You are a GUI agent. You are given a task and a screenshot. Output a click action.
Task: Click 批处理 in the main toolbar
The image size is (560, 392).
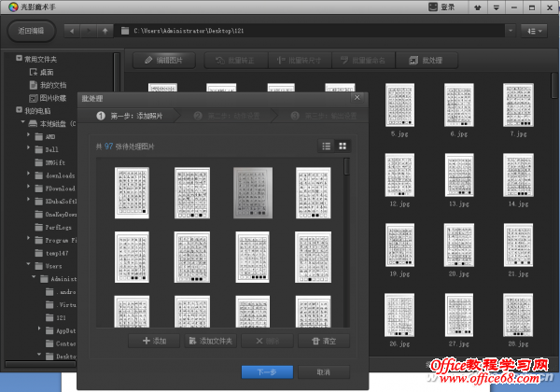pyautogui.click(x=432, y=60)
